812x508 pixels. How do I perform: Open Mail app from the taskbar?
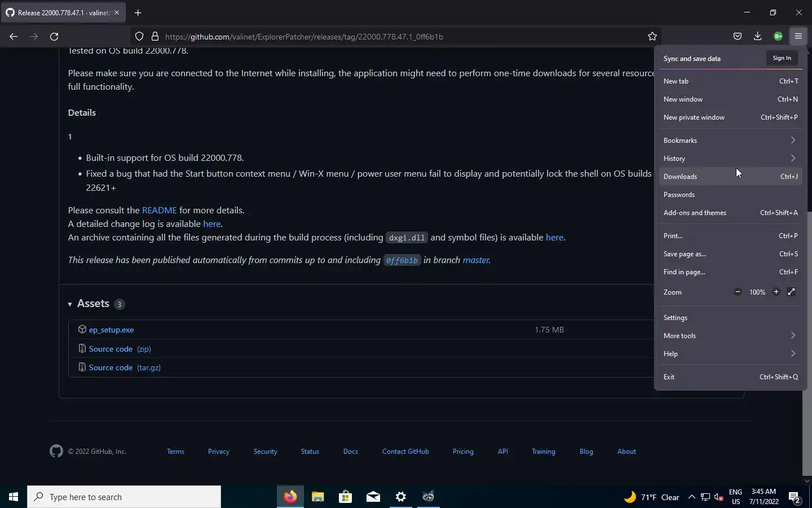(x=373, y=497)
